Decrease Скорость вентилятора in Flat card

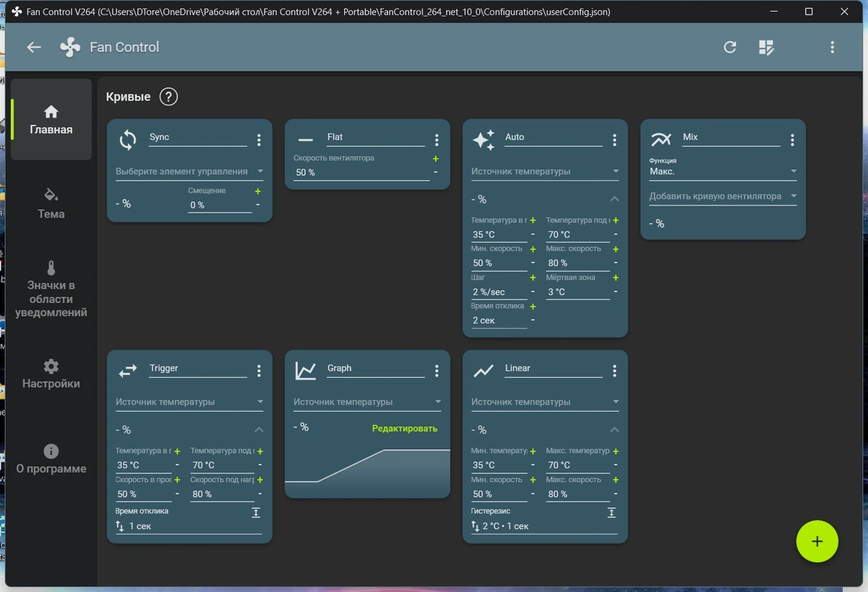point(435,172)
